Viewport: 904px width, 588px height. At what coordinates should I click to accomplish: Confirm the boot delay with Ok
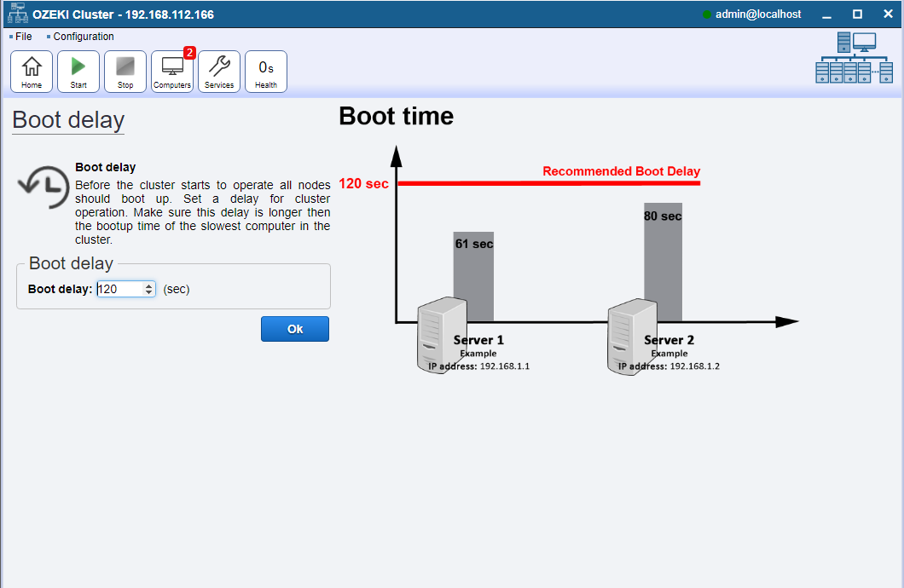pyautogui.click(x=295, y=329)
